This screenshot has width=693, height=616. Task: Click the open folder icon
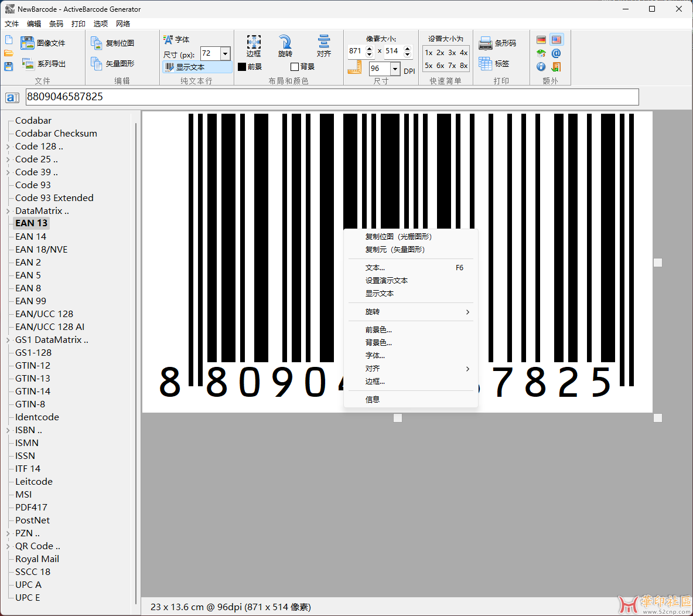(9, 53)
